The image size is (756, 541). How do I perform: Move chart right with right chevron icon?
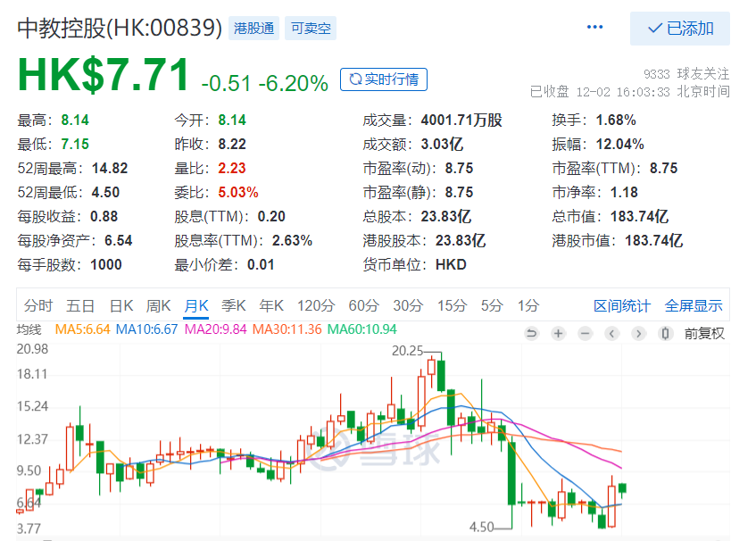pos(639,333)
